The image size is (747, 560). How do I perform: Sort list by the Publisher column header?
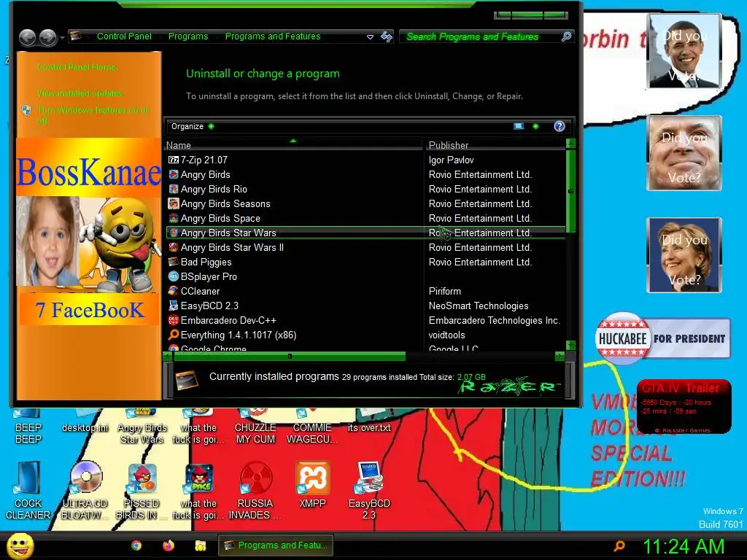[x=495, y=145]
